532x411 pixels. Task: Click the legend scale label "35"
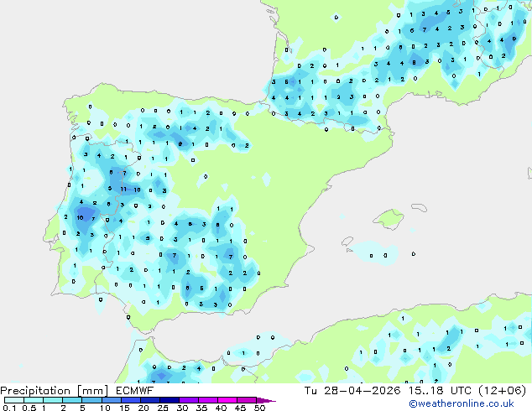[x=201, y=408]
